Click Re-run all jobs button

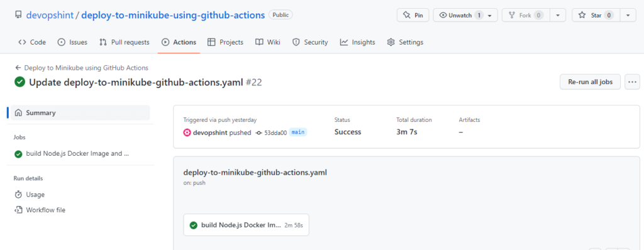click(x=590, y=82)
